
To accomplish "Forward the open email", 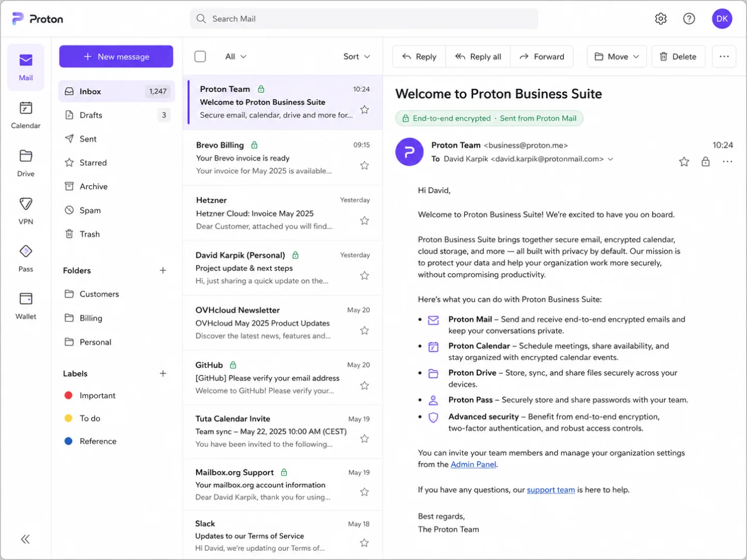I will click(542, 57).
